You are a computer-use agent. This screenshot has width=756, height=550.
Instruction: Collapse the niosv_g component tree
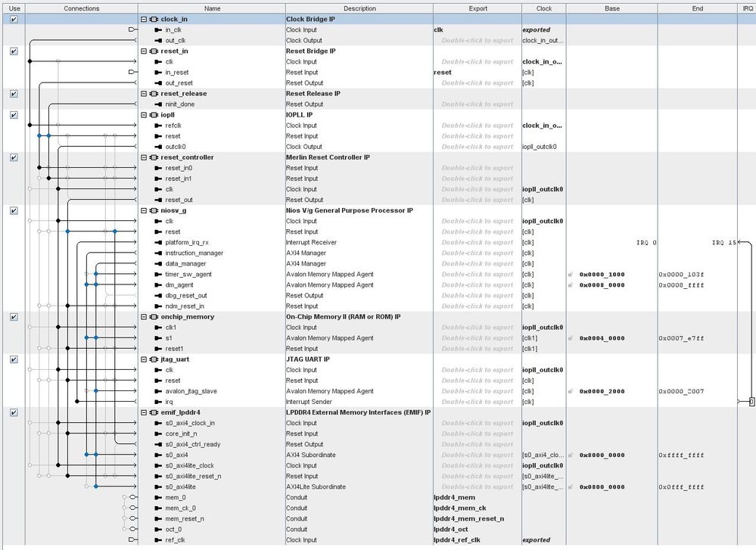click(144, 210)
